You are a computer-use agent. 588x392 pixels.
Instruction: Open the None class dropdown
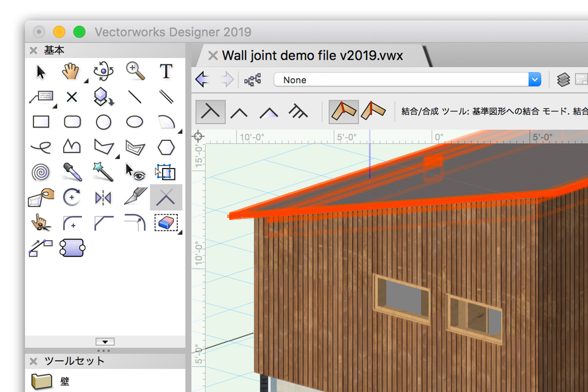pos(407,79)
